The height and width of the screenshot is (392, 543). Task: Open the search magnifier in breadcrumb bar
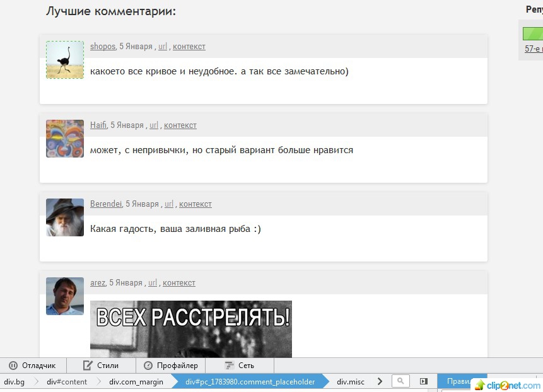(x=400, y=381)
